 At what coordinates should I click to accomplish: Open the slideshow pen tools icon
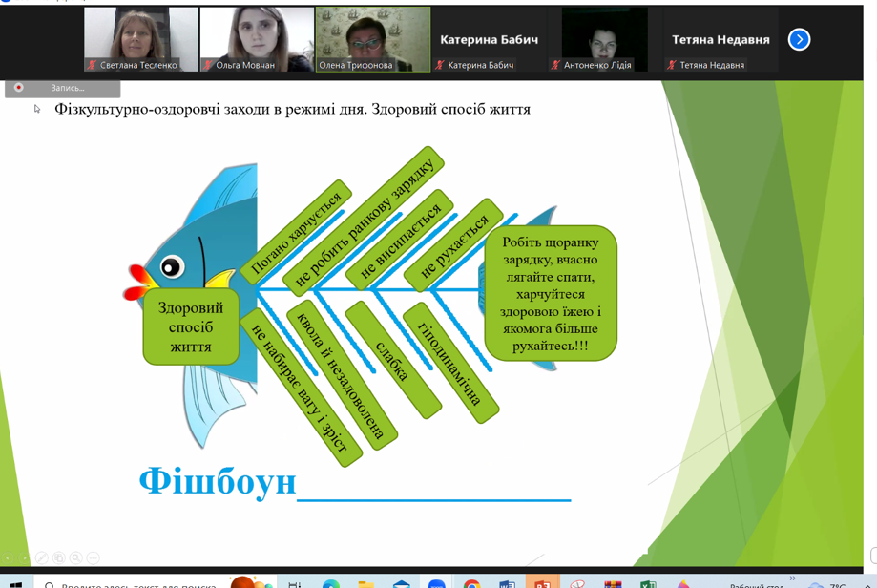point(41,557)
